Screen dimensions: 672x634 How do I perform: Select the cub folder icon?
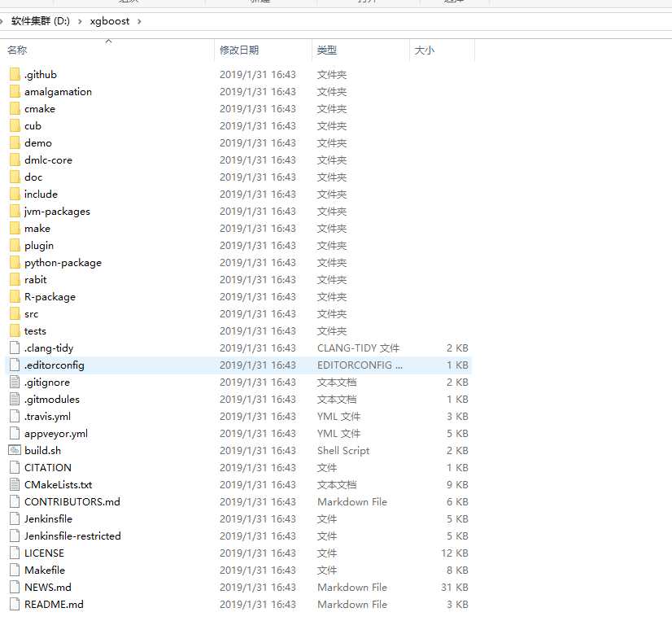15,125
